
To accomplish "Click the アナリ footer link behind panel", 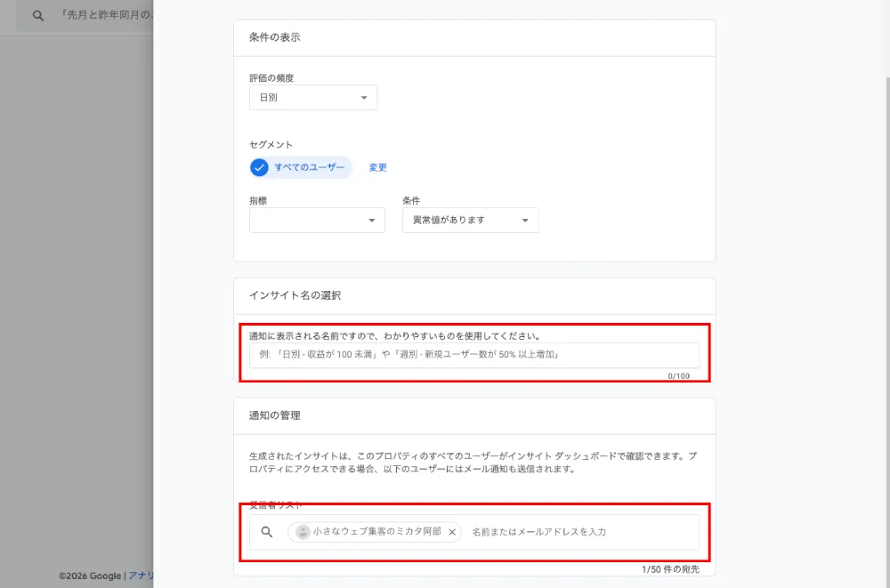I will click(141, 576).
